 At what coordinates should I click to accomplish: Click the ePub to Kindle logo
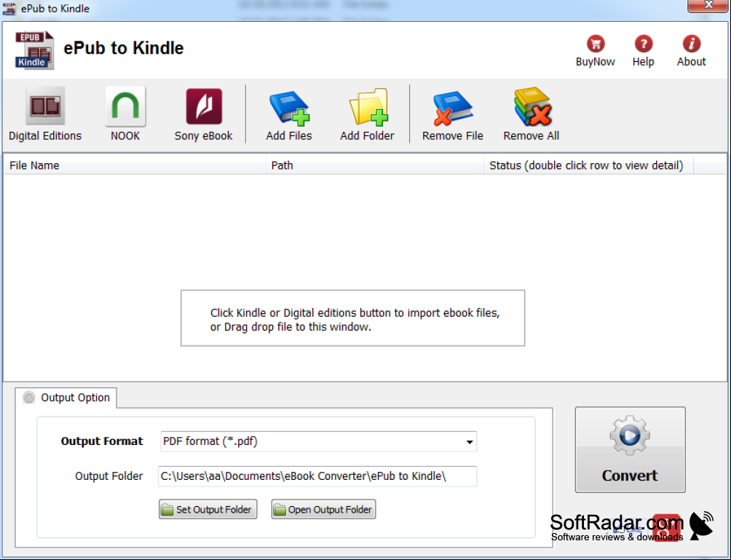34,50
